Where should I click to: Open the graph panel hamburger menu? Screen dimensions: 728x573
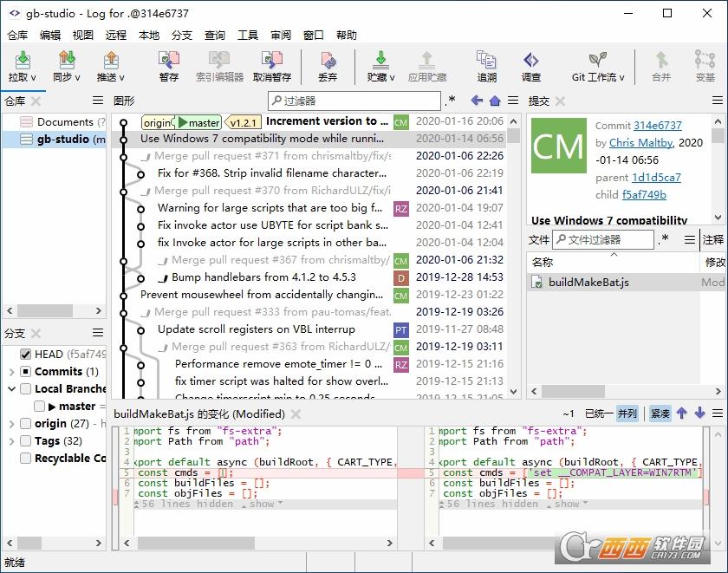(512, 101)
